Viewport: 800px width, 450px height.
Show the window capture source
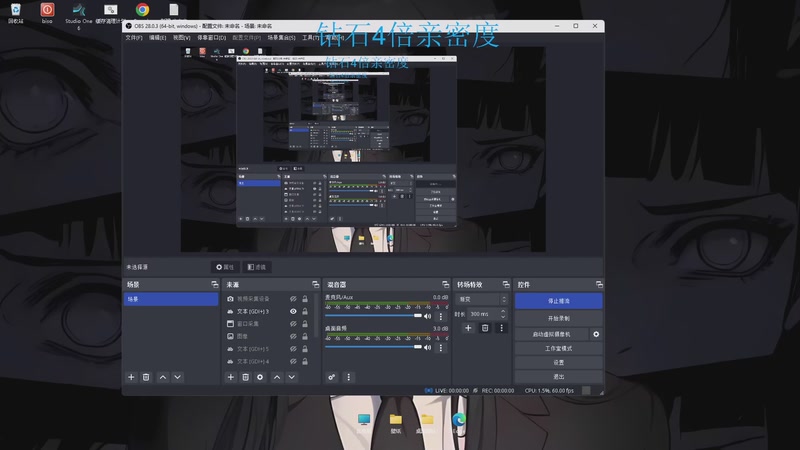(293, 324)
